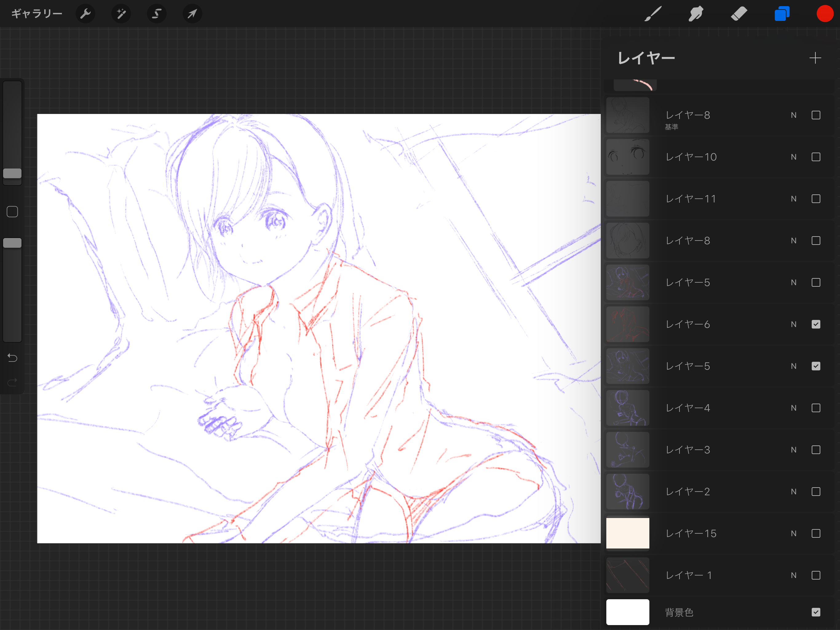Screen dimensions: 840x630
Task: Tap the レイヤー4 sketch thumbnail
Action: tap(627, 408)
